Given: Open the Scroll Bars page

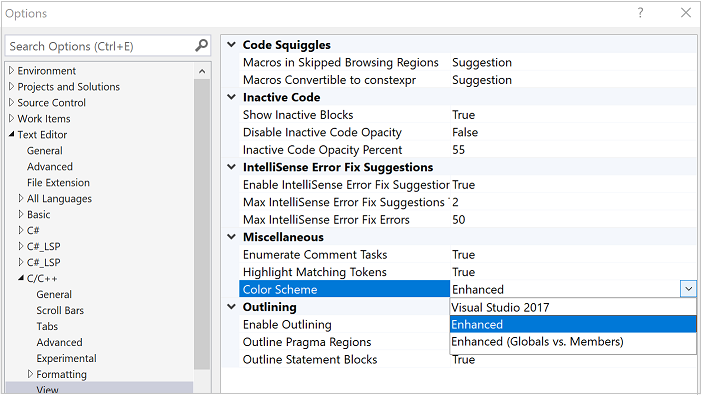Looking at the screenshot, I should pyautogui.click(x=60, y=310).
